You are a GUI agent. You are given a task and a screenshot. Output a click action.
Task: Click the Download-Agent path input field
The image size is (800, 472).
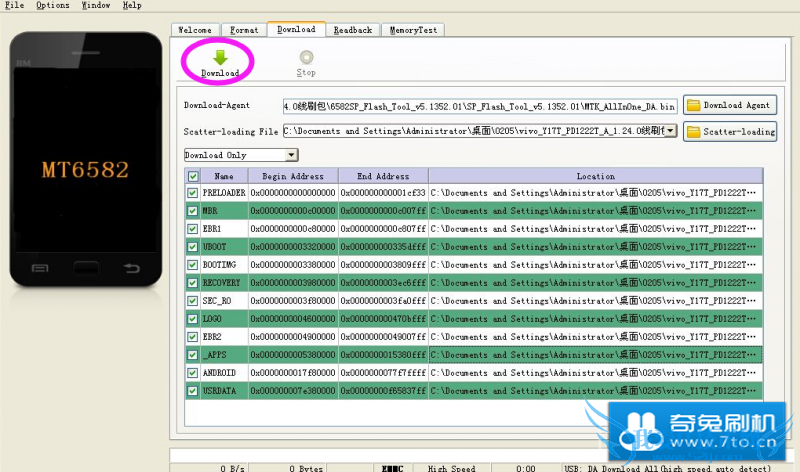click(480, 105)
